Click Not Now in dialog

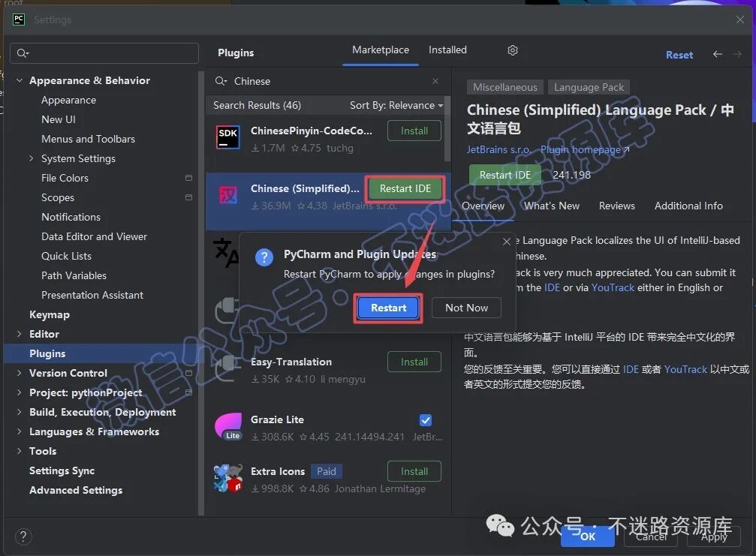click(x=466, y=308)
